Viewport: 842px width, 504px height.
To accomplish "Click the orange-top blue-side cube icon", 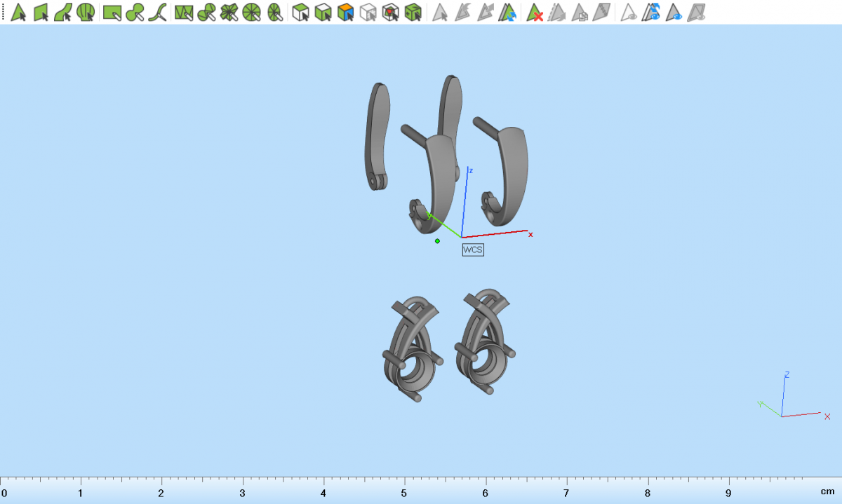I will (x=345, y=12).
